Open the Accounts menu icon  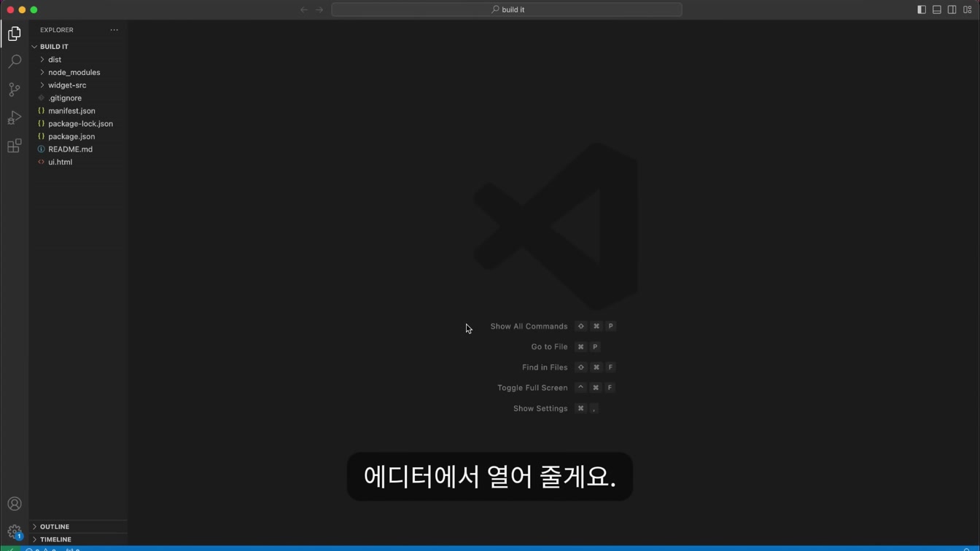click(15, 504)
